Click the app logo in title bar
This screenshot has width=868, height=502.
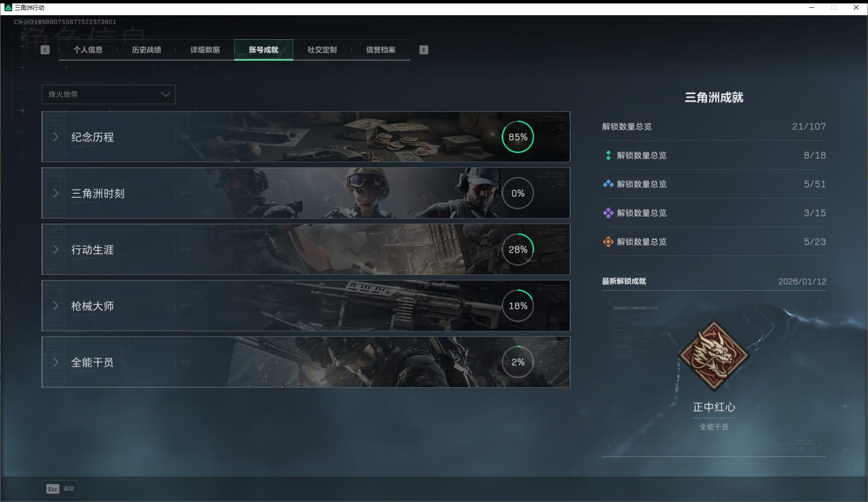click(8, 7)
